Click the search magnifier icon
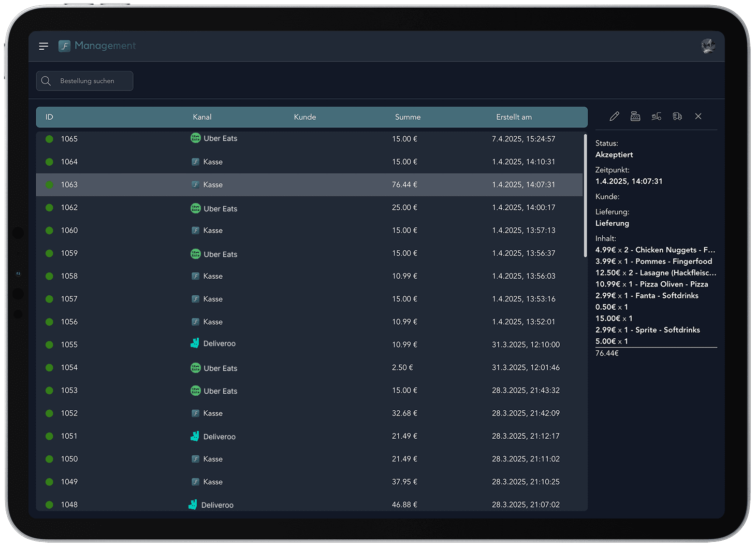The image size is (756, 547). coord(46,81)
